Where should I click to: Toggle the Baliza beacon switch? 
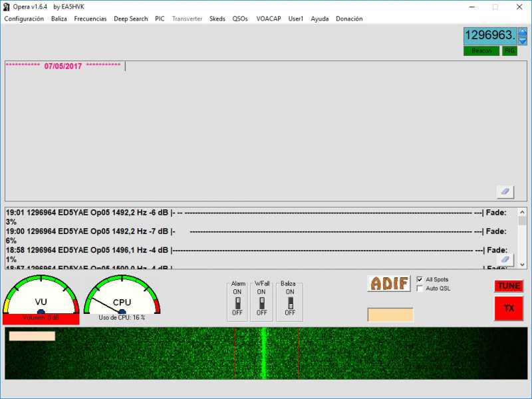[290, 302]
